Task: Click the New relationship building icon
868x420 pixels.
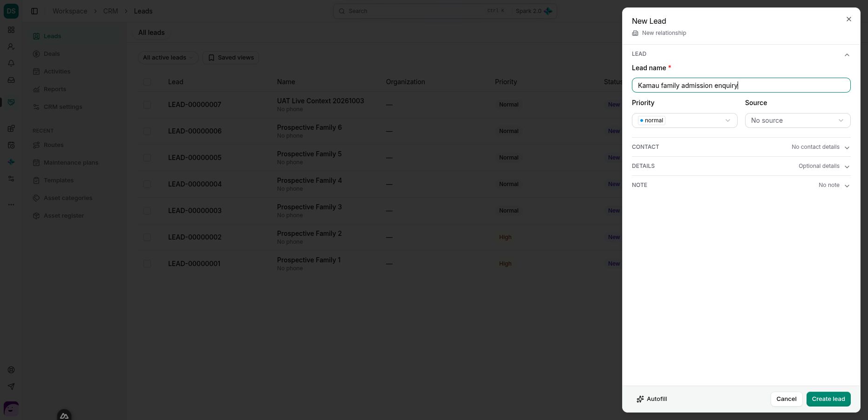Action: [635, 33]
